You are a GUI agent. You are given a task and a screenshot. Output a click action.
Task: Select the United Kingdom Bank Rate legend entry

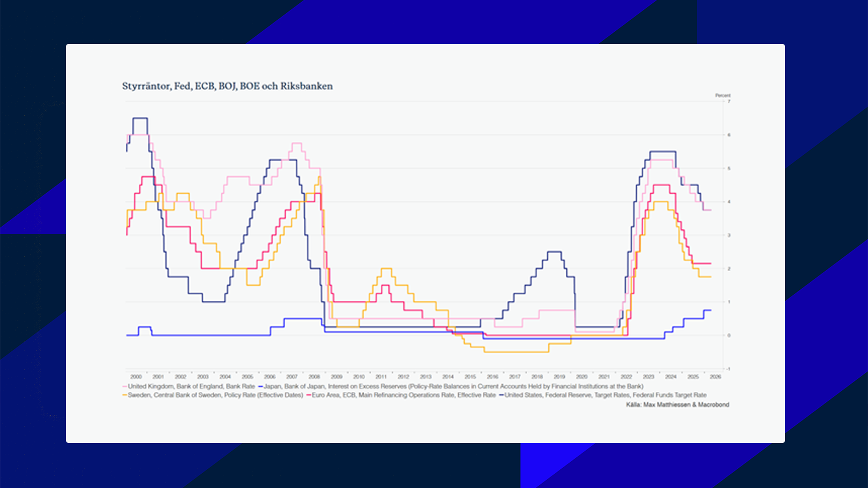pyautogui.click(x=191, y=386)
